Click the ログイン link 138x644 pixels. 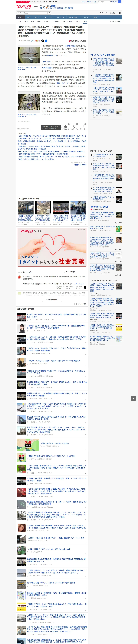(42, 8)
